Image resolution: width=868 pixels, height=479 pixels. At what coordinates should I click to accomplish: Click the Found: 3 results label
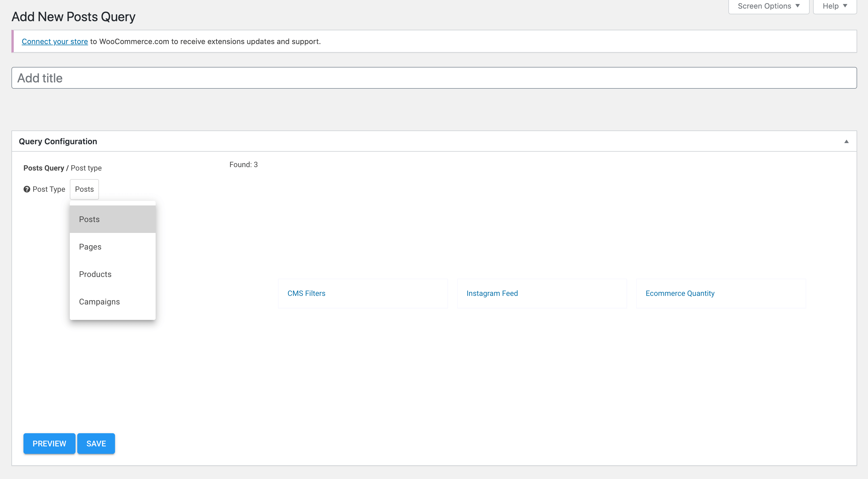pyautogui.click(x=243, y=165)
